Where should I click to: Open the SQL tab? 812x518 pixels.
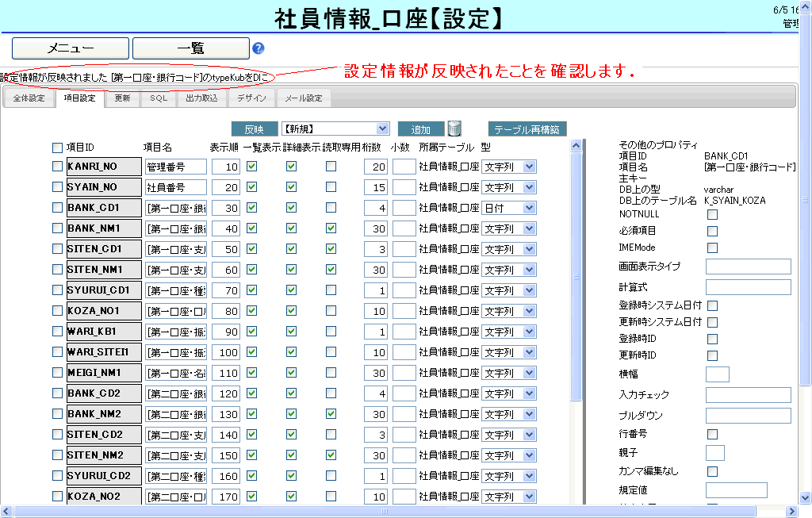click(x=159, y=99)
